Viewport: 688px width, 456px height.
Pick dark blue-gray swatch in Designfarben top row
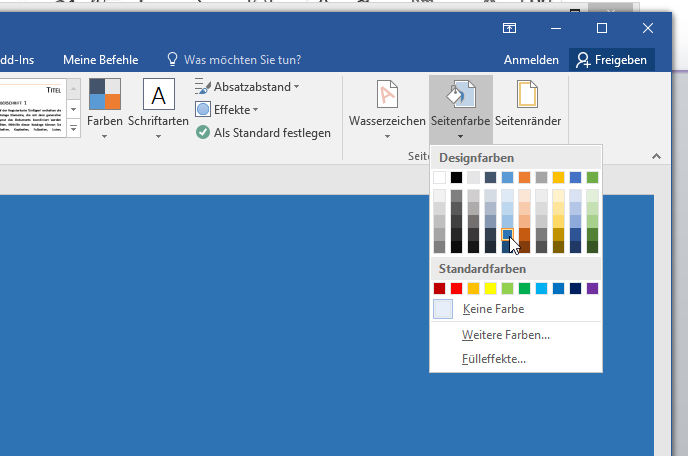pos(491,177)
